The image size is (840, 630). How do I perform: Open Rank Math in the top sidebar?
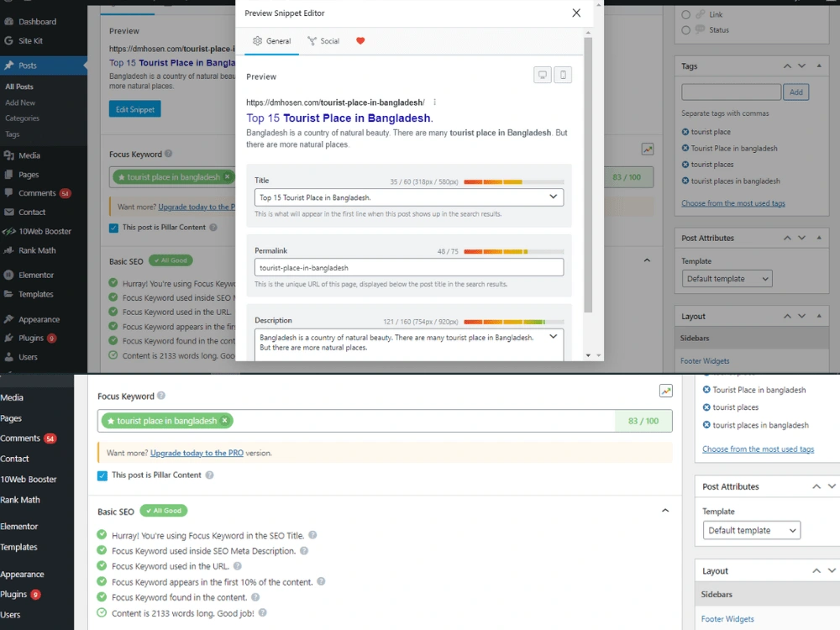pos(37,250)
